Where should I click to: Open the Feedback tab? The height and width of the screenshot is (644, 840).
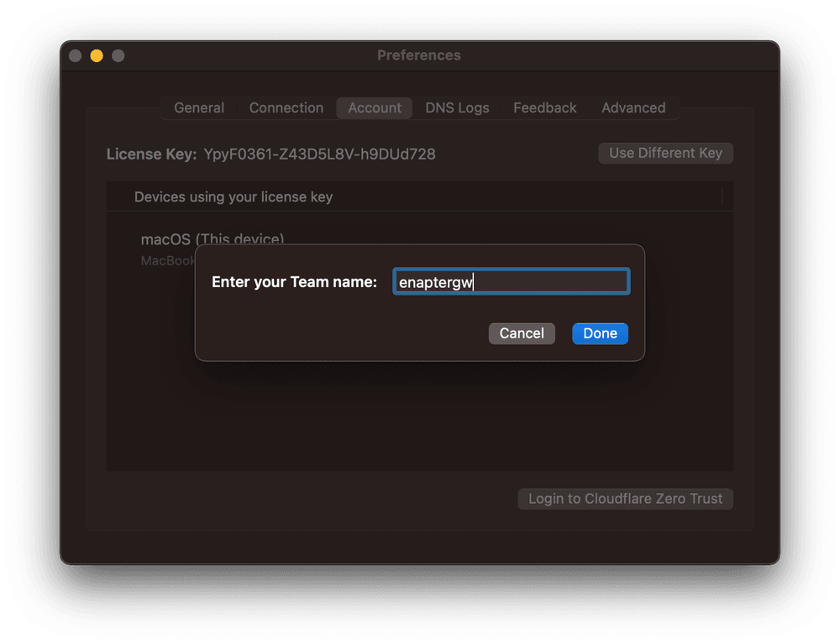coord(544,107)
